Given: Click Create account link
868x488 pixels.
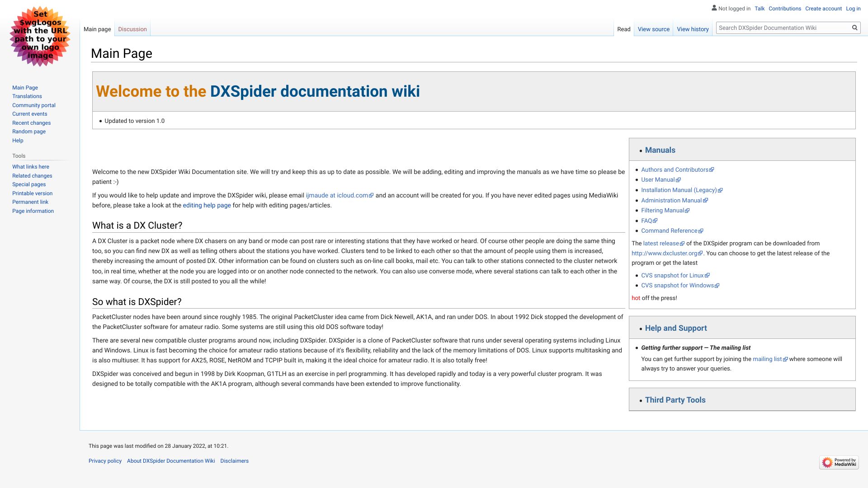Looking at the screenshot, I should pos(823,9).
